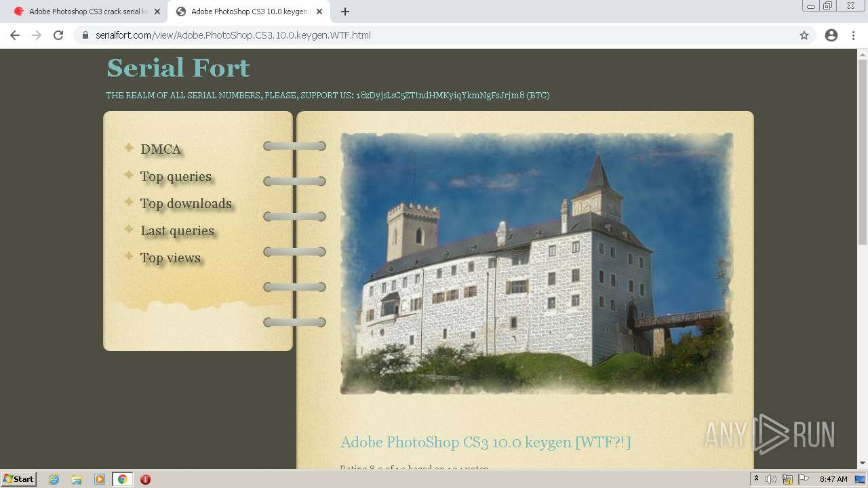The width and height of the screenshot is (868, 488).
Task: Click the Adobe PhotoShop CS3 10.0 keygen heading
Action: 486,443
